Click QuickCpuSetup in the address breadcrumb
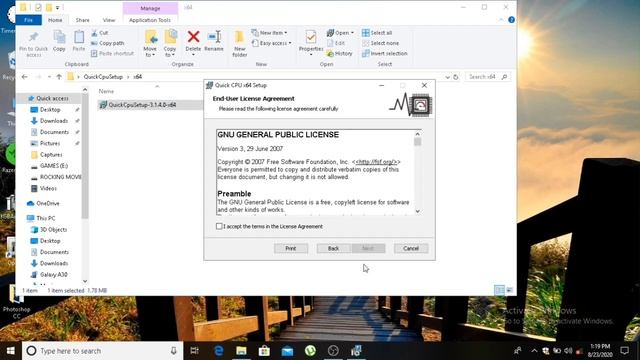 (103, 77)
